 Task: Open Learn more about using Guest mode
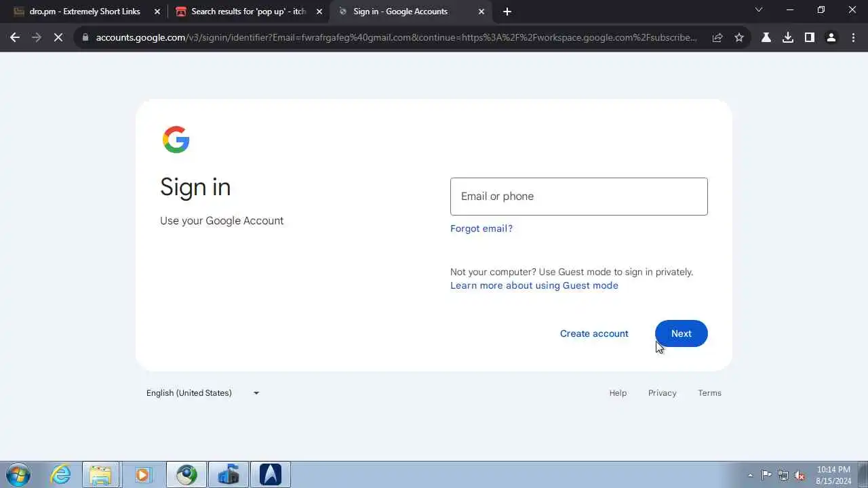click(x=534, y=285)
